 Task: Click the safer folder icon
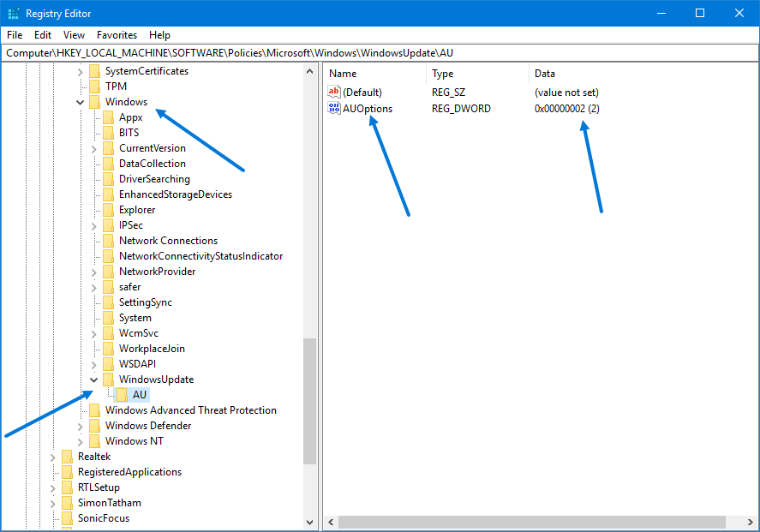coord(108,287)
